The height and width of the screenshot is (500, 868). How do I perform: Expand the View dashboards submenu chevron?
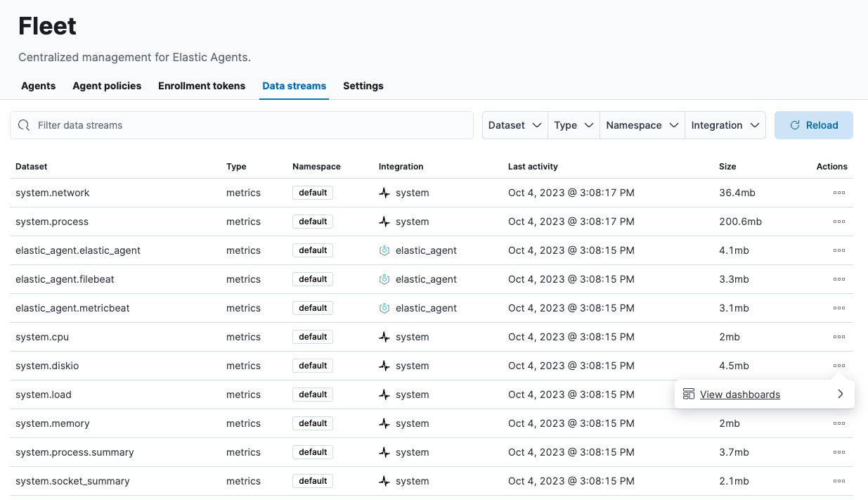point(840,394)
